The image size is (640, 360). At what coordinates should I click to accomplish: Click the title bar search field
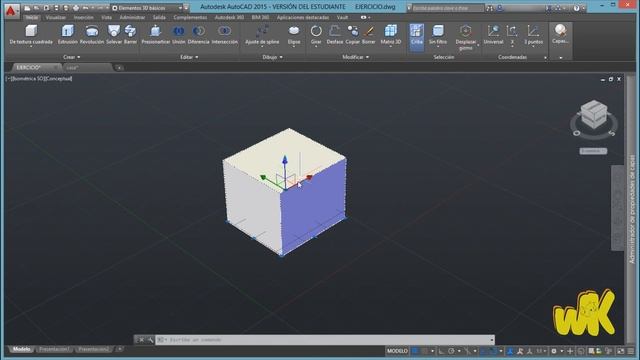pyautogui.click(x=447, y=8)
